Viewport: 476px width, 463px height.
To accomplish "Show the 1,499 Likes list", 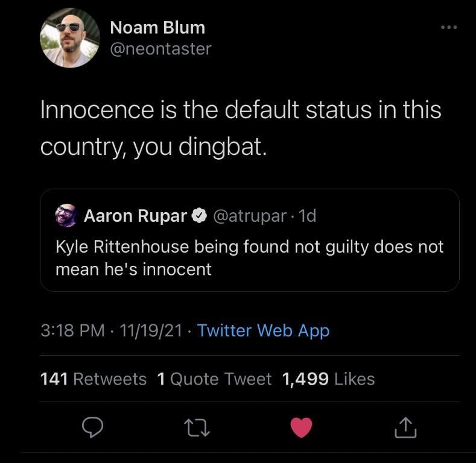I will [x=328, y=379].
